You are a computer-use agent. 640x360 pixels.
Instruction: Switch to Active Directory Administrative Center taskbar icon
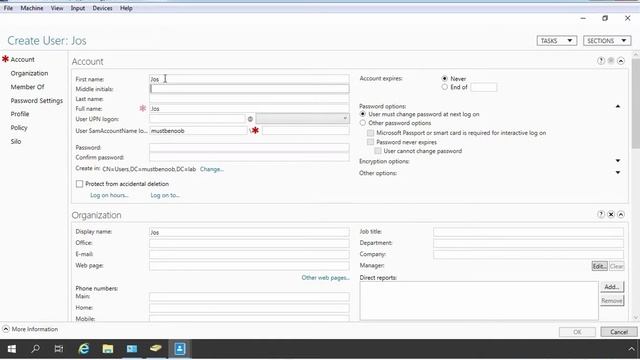180,349
